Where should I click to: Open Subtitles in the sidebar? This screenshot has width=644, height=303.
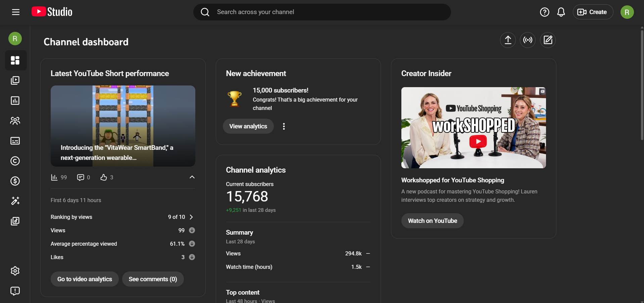click(x=15, y=141)
